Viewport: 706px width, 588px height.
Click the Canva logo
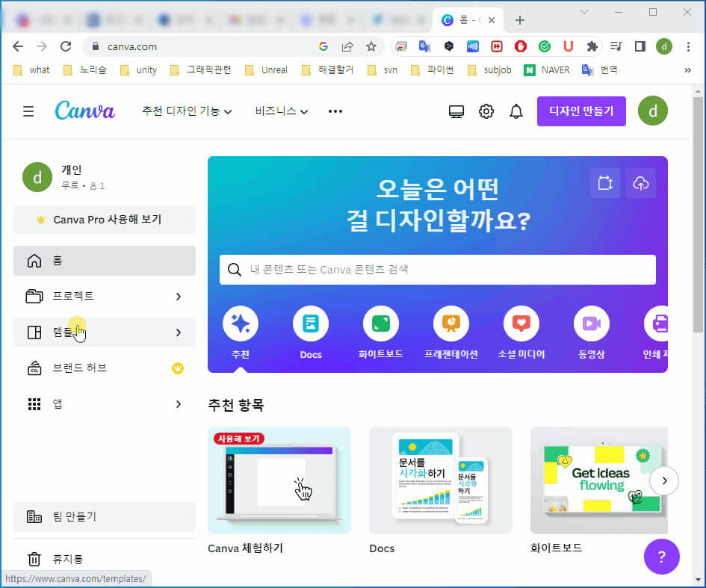coord(84,111)
